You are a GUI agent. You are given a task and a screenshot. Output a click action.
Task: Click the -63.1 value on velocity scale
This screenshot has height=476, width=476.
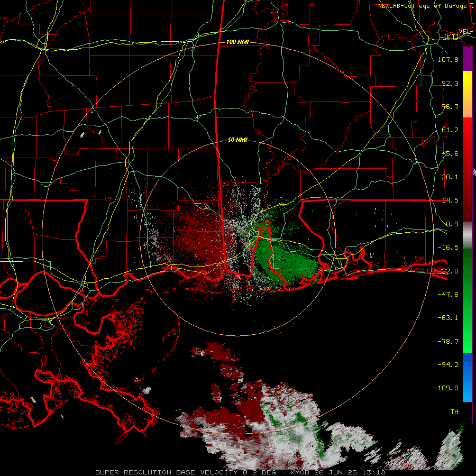(x=448, y=317)
